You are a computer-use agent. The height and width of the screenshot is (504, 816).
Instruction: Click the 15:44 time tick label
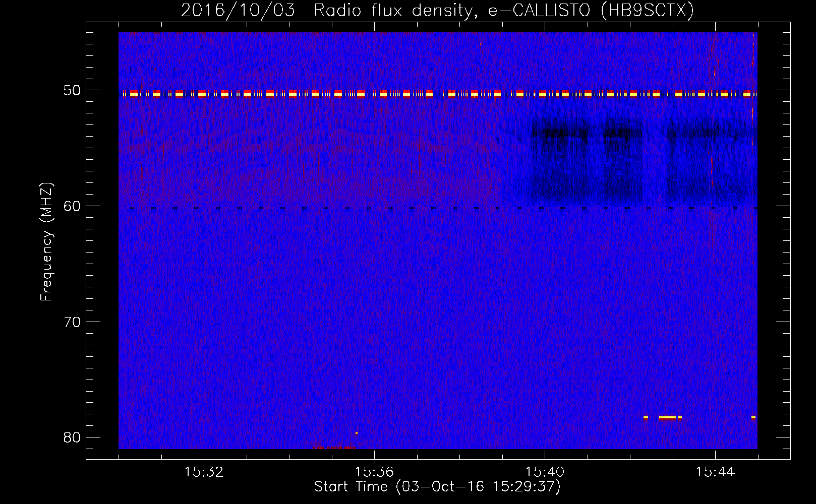[715, 472]
